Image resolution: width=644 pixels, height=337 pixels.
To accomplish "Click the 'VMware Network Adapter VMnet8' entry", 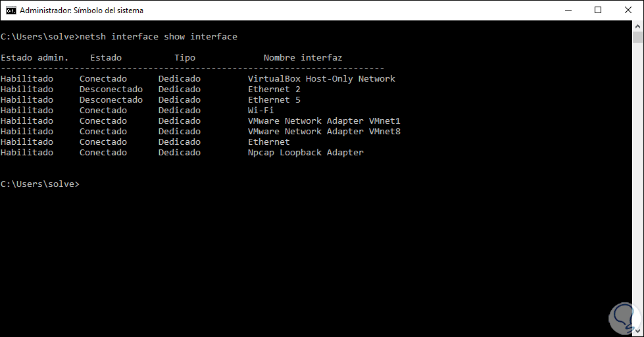I will (324, 132).
